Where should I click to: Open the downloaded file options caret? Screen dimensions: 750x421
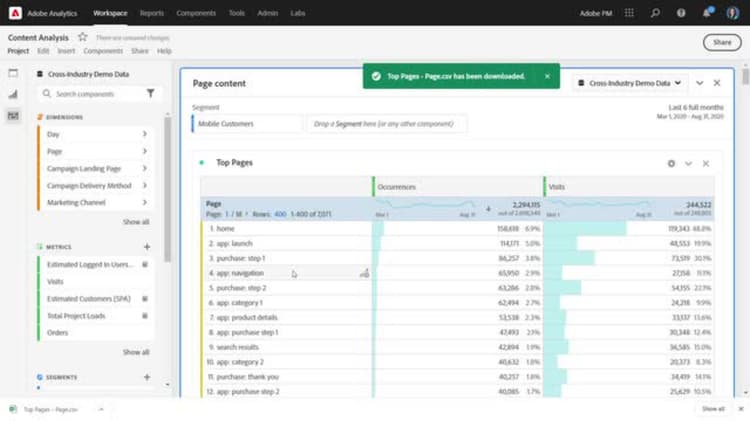101,409
